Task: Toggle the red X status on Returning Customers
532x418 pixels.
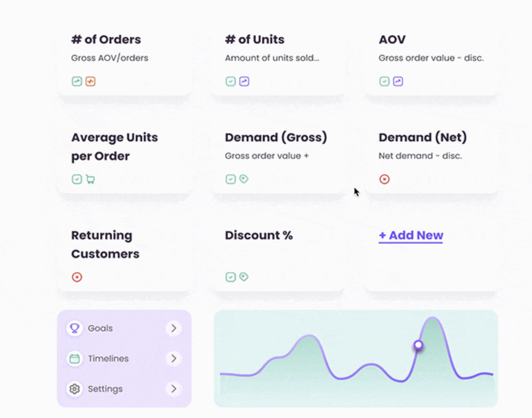Action: click(x=77, y=277)
